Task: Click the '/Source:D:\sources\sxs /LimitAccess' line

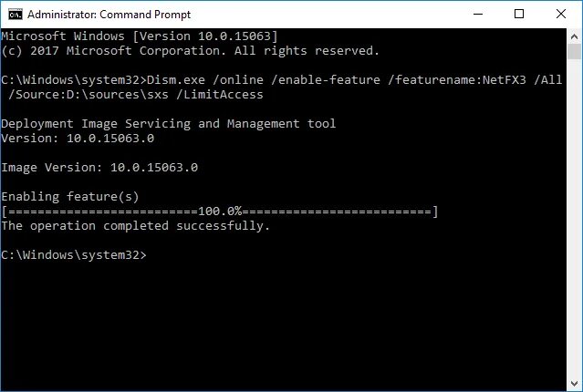Action: point(136,95)
